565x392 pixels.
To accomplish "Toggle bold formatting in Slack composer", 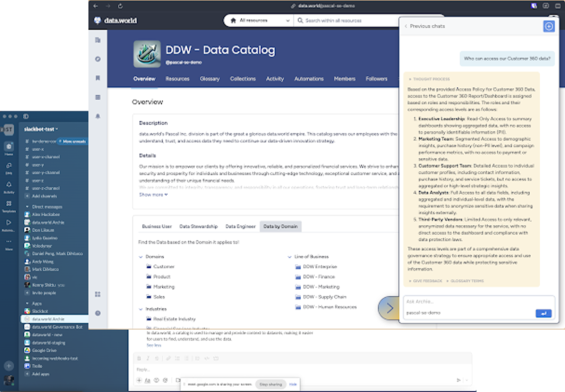I will pyautogui.click(x=139, y=358).
